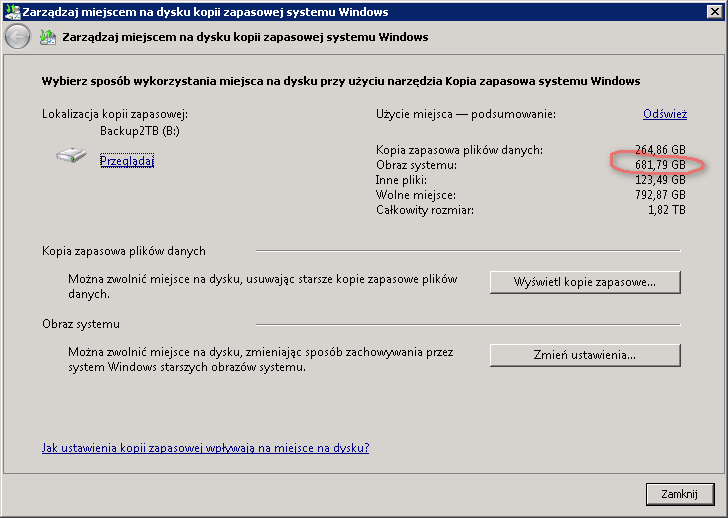The height and width of the screenshot is (518, 728).
Task: Click the Całkowity rozmiar: label
Action: point(425,210)
